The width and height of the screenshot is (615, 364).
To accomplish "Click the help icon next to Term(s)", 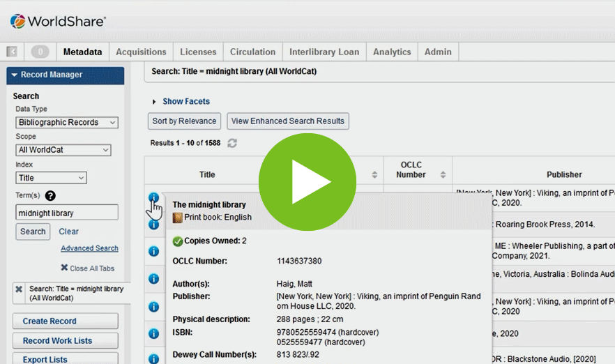I will click(50, 196).
